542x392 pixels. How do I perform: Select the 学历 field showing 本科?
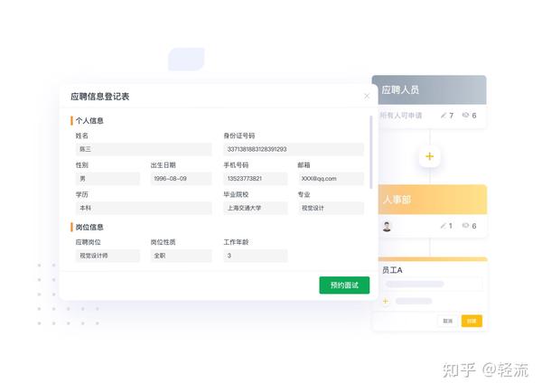pos(144,208)
